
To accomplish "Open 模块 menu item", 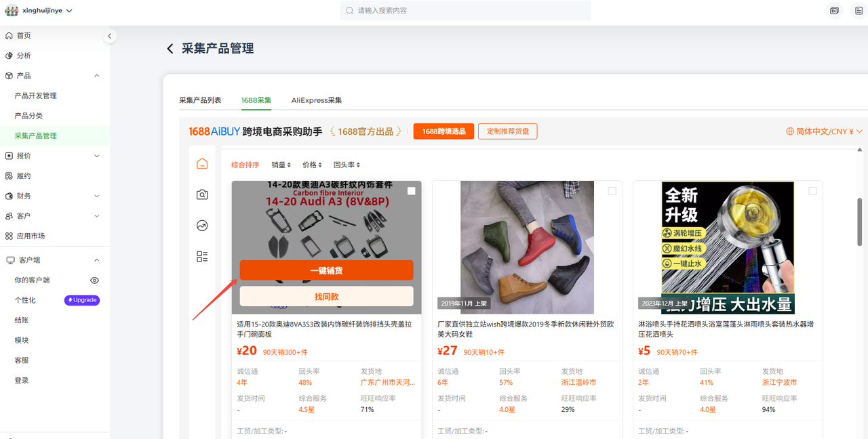I will [22, 340].
